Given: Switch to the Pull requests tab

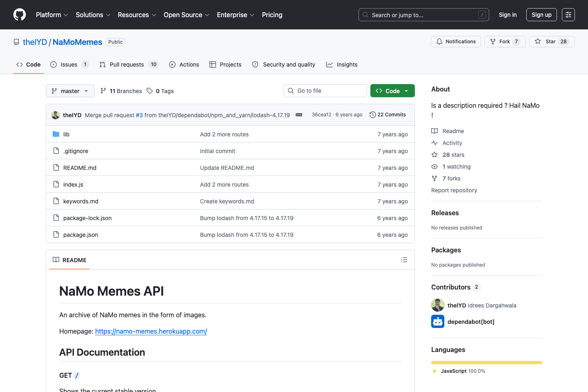Looking at the screenshot, I should [x=127, y=64].
